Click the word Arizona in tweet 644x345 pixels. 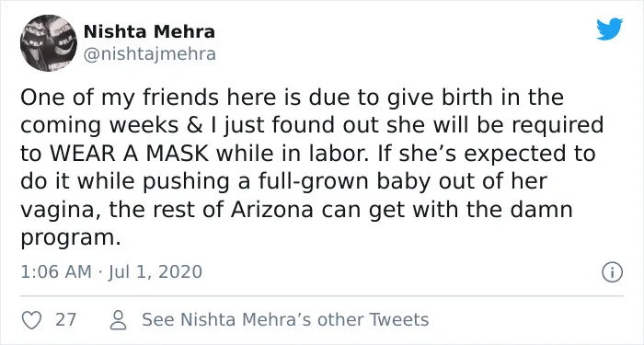click(271, 210)
